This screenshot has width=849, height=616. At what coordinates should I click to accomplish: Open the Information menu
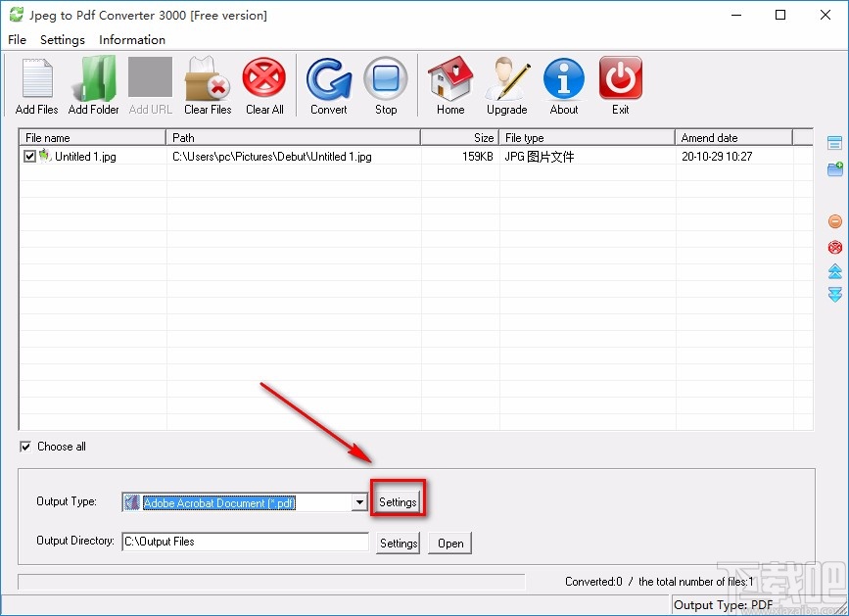coord(131,40)
